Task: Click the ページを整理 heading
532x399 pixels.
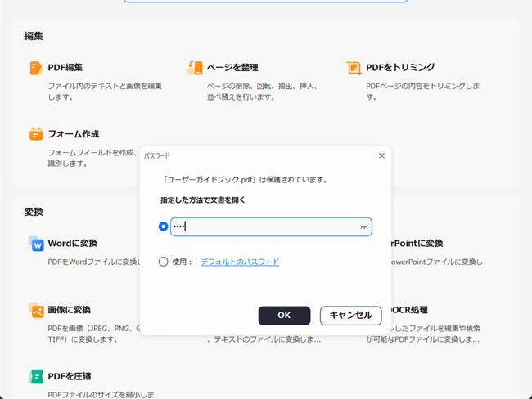Action: (x=232, y=68)
